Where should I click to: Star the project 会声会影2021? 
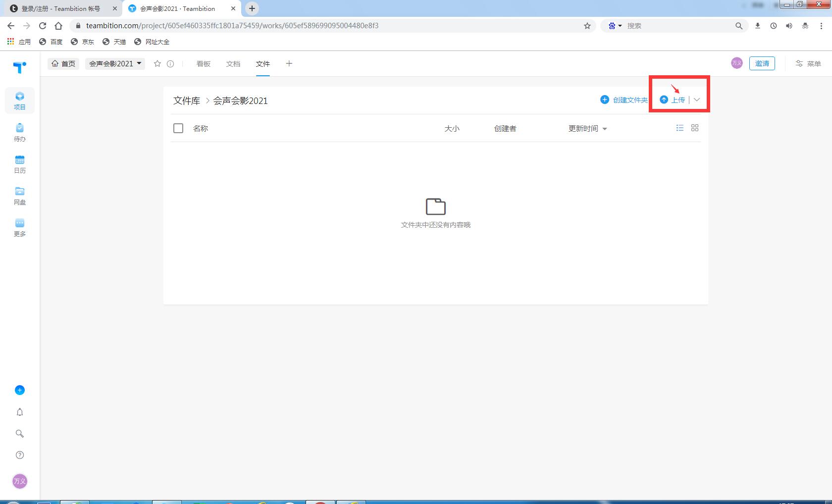(157, 63)
